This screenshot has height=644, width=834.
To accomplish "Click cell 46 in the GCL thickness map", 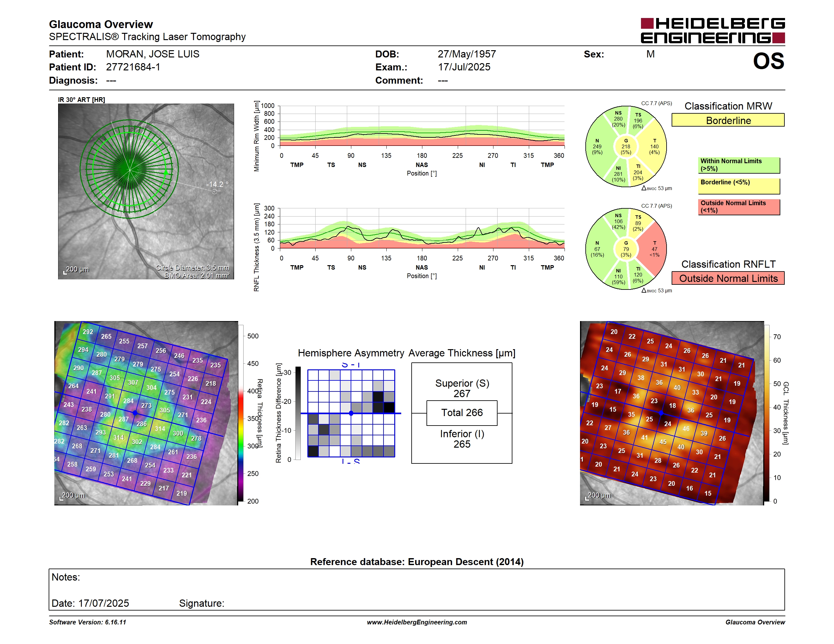I will point(686,429).
